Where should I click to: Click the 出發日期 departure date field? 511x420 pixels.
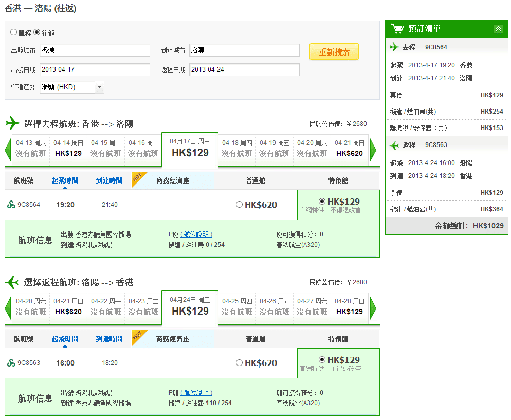click(95, 70)
